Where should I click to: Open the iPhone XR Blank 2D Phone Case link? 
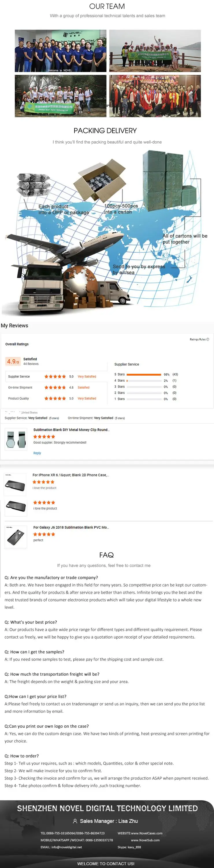[x=70, y=475]
